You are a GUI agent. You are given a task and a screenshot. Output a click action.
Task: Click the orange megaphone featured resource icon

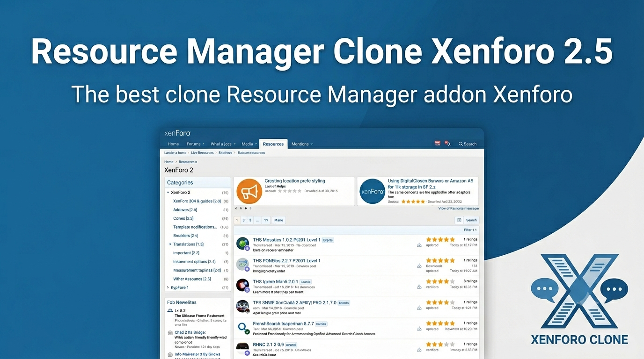tap(249, 191)
